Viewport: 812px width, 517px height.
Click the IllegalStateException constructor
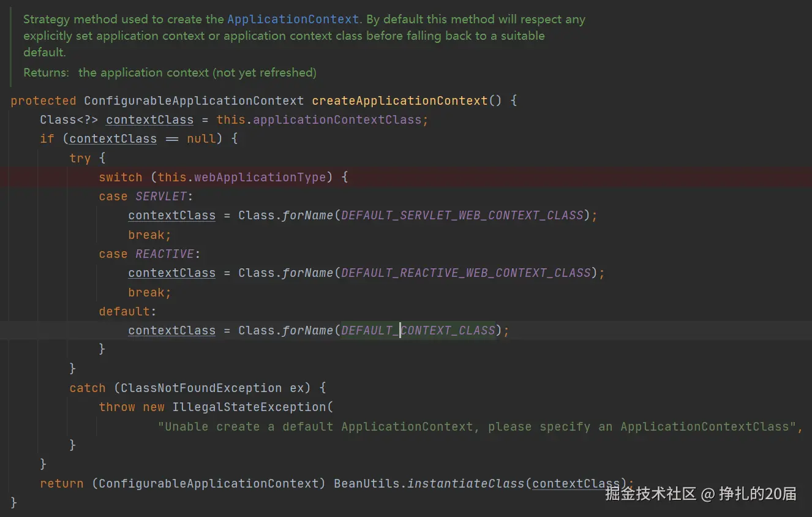point(249,407)
